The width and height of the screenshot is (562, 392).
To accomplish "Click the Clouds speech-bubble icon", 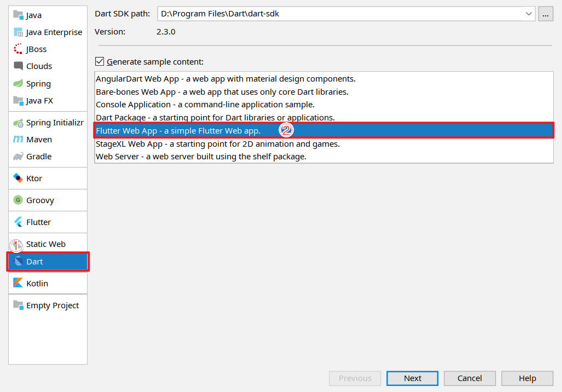I will [18, 66].
